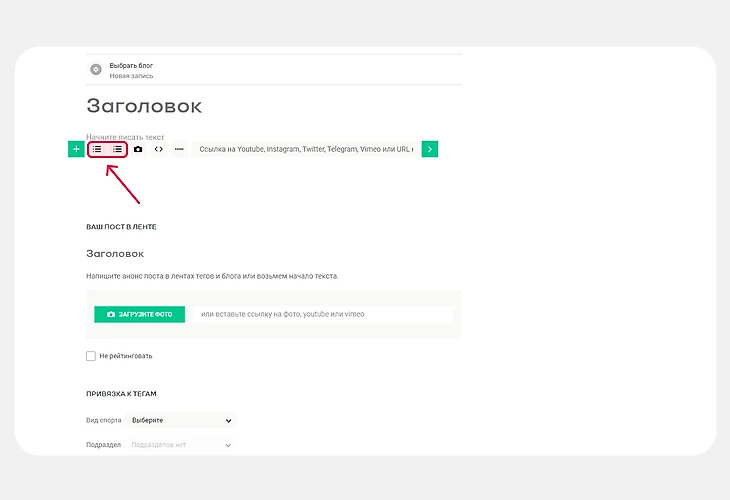Screen dimensions: 730x500
Task: Click the photo link input near upload
Action: tap(323, 314)
